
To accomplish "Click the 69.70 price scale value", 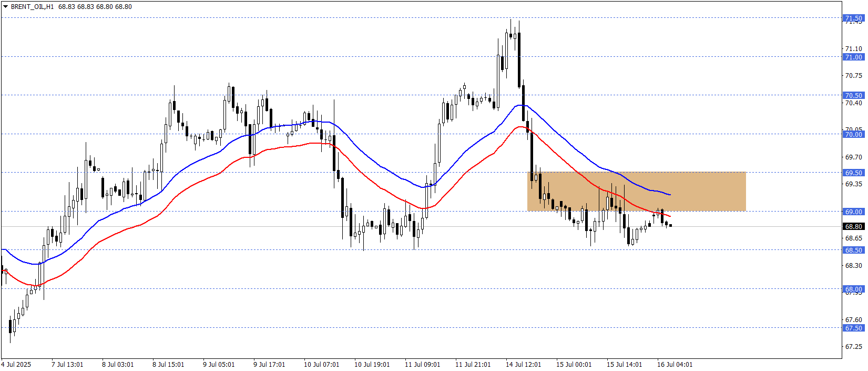I will pos(853,157).
